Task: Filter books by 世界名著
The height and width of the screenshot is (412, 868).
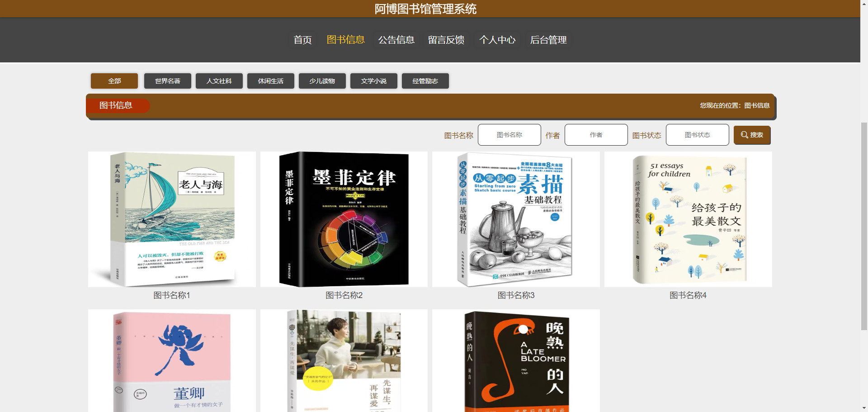Action: click(x=168, y=81)
